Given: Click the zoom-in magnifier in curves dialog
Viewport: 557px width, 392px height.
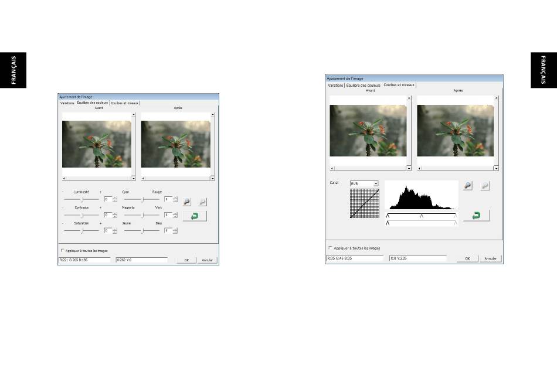Looking at the screenshot, I should [x=468, y=185].
